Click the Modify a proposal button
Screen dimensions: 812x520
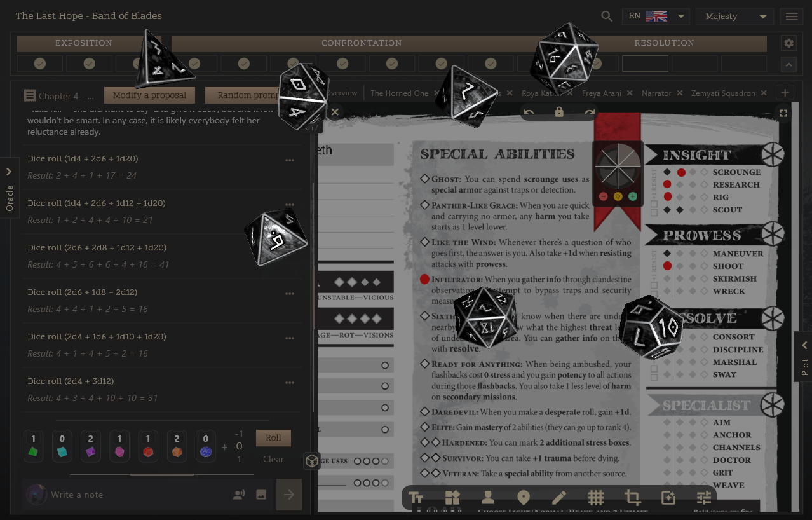[149, 95]
